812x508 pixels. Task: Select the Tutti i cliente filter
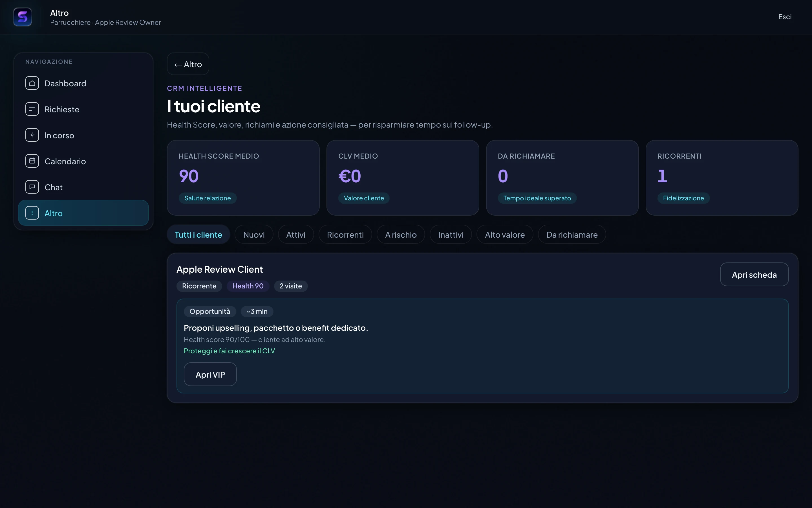click(198, 235)
